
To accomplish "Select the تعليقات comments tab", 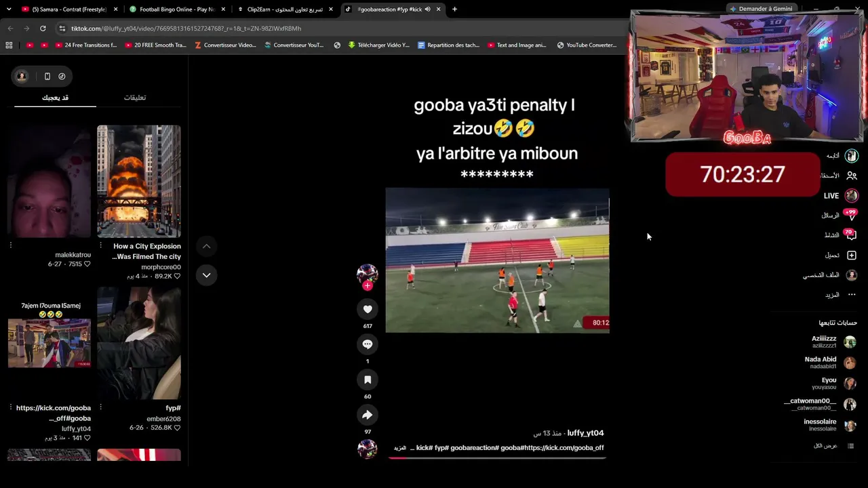I will [135, 98].
